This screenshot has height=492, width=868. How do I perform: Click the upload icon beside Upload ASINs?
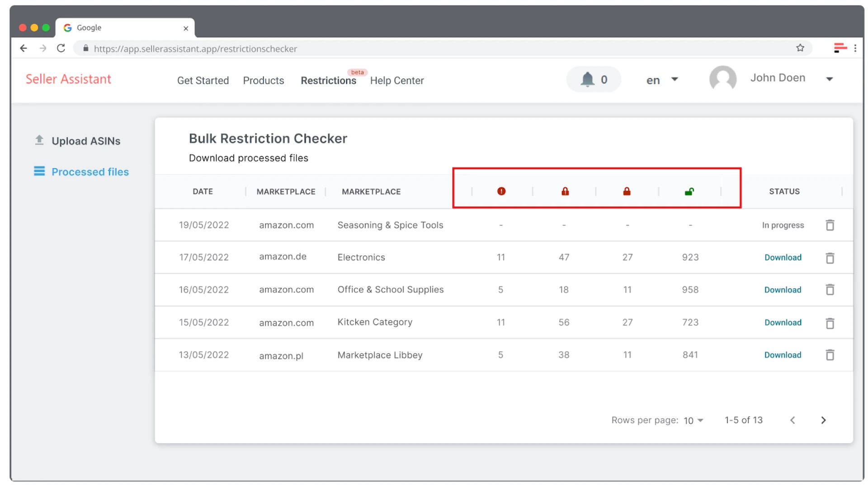click(39, 141)
